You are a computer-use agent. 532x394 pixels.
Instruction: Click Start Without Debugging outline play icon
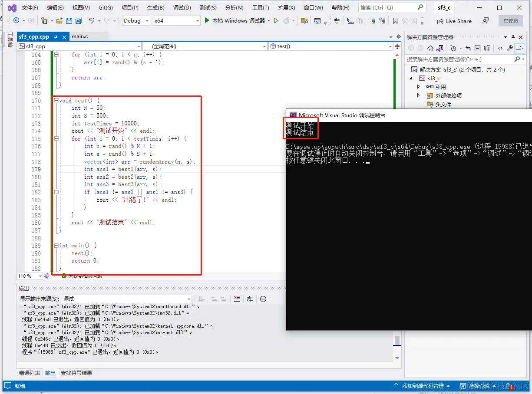(x=276, y=20)
